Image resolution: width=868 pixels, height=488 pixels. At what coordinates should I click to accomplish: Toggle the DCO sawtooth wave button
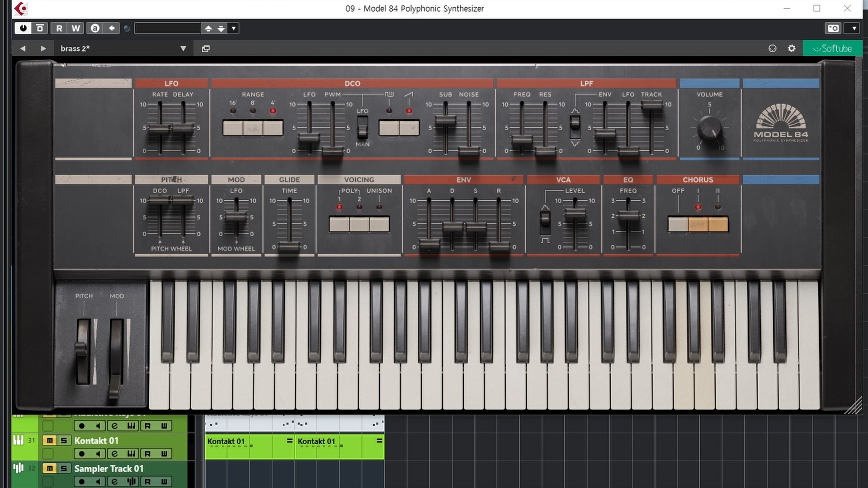[409, 128]
